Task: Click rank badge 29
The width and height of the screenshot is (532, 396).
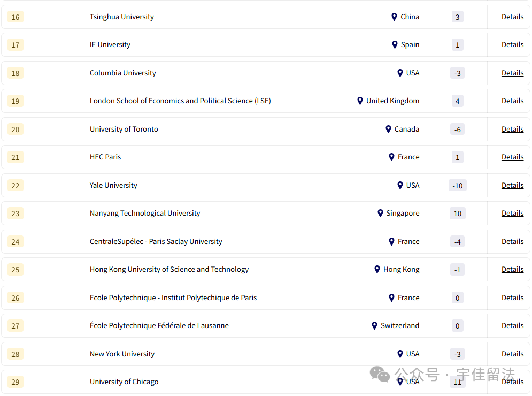Action: [x=16, y=382]
